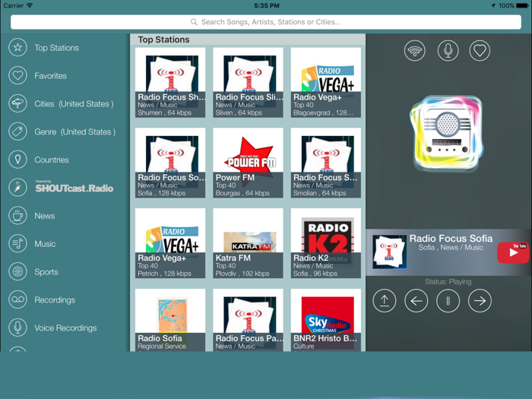Image resolution: width=532 pixels, height=399 pixels.
Task: Tap the Wi-Fi stream icon in player panel
Action: coord(415,51)
